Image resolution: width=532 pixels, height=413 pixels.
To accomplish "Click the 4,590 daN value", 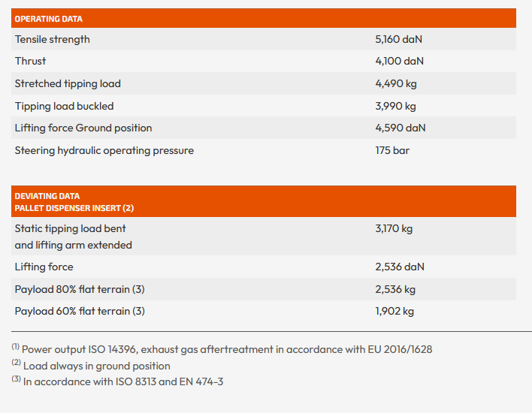I will point(401,128).
